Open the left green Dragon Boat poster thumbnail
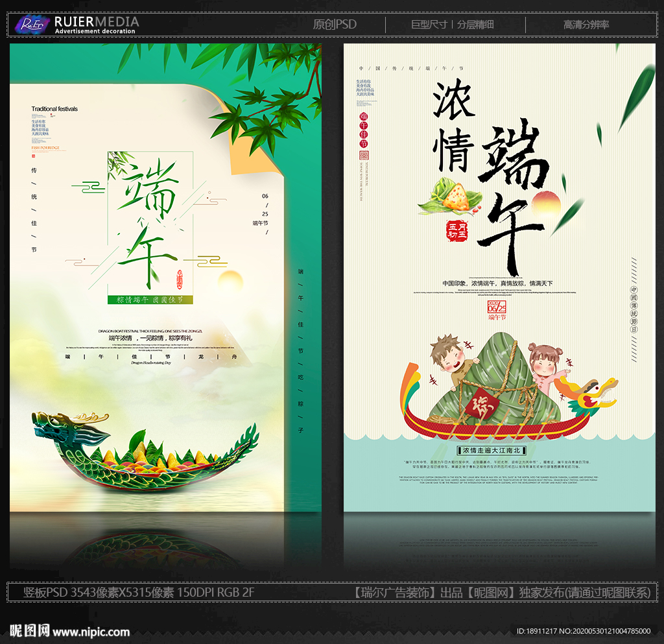This screenshot has width=664, height=644. pos(165,278)
